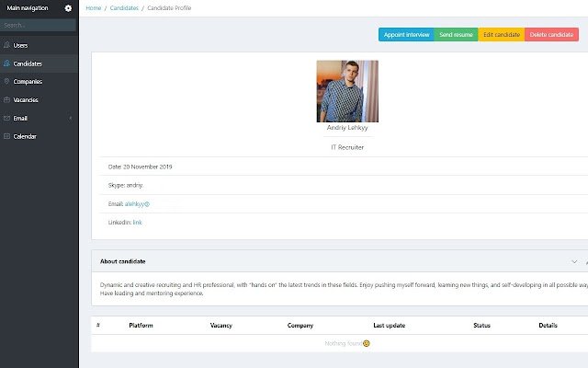Open the LinkedIn link

(137, 223)
